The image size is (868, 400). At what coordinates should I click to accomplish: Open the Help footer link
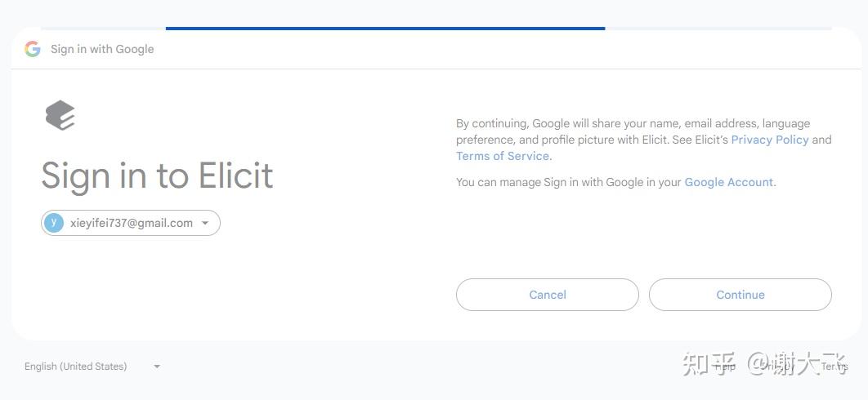click(x=725, y=367)
